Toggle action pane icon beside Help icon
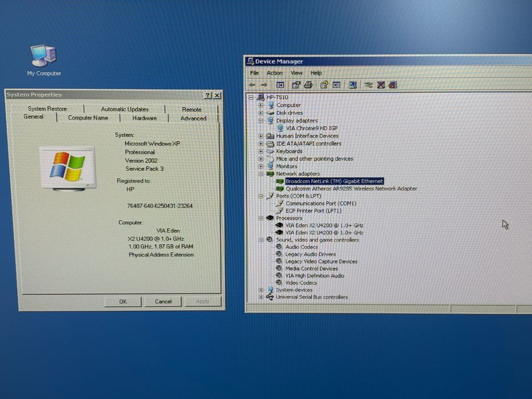 (x=336, y=85)
